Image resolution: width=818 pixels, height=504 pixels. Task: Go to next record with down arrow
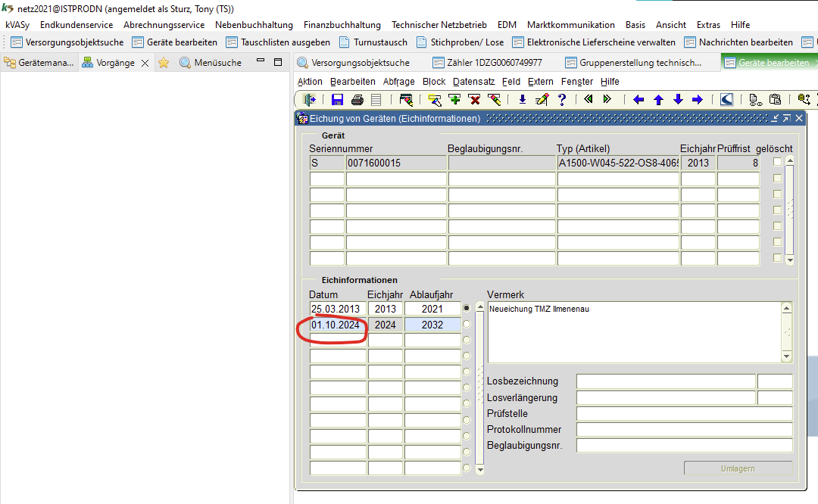[x=678, y=99]
